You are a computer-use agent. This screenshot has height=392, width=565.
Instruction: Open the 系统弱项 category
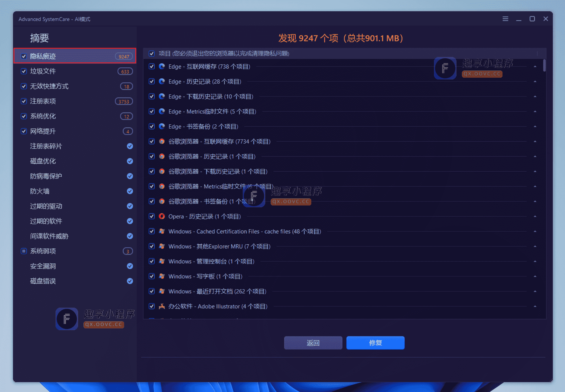coord(75,251)
